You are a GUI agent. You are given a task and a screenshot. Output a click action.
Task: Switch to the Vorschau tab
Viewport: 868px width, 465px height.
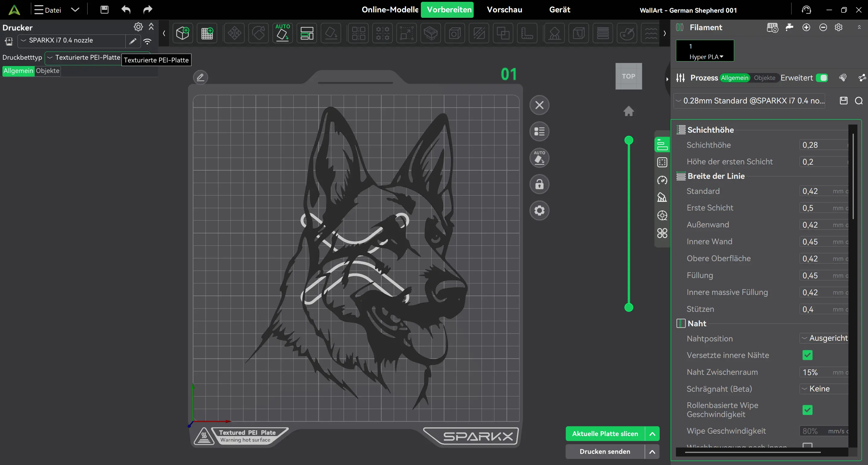[504, 9]
